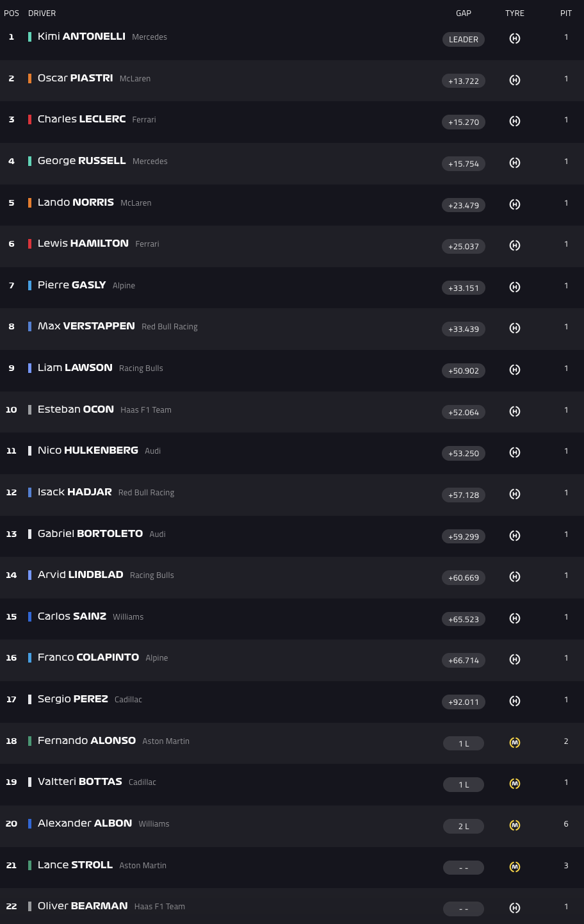
Task: Click Oscar Piastri's orange McLaren color bar
Action: point(29,78)
